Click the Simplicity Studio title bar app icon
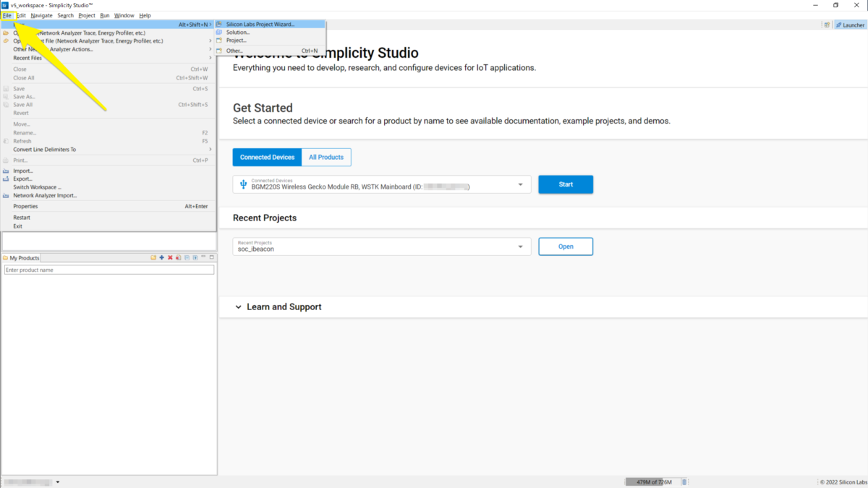Image resolution: width=868 pixels, height=488 pixels. (5, 5)
